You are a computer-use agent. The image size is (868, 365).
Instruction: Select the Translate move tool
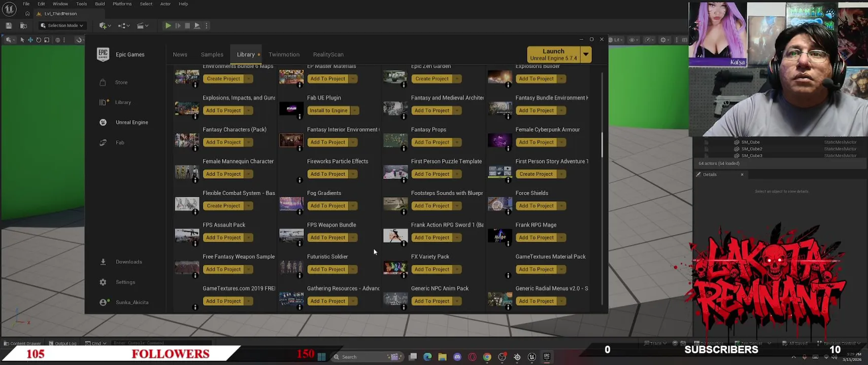point(30,40)
